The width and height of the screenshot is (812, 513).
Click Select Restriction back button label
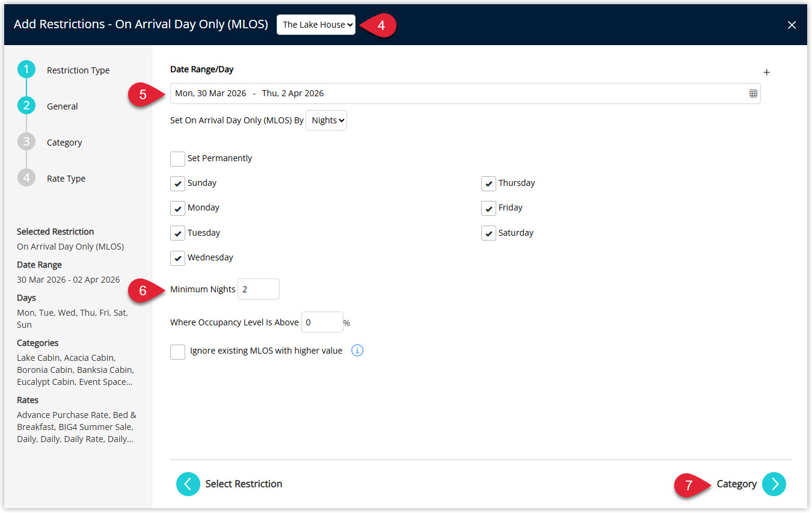click(244, 484)
